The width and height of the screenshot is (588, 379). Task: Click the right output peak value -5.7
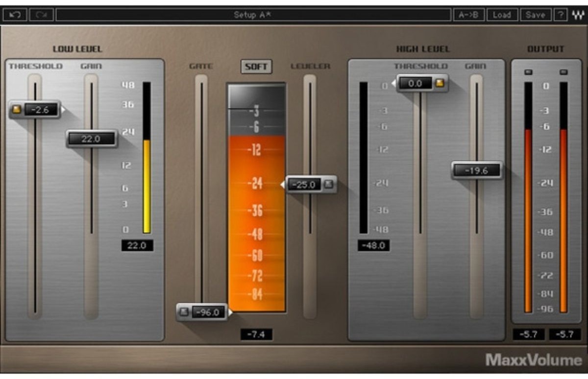point(565,334)
